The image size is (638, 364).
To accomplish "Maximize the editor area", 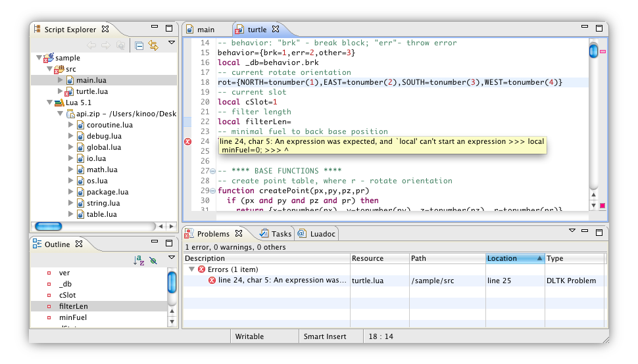I will (599, 28).
